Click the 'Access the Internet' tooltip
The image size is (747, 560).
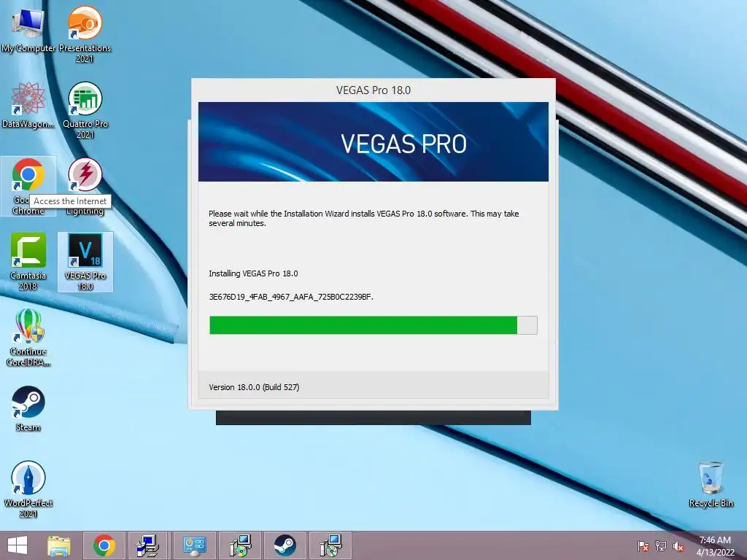point(70,201)
